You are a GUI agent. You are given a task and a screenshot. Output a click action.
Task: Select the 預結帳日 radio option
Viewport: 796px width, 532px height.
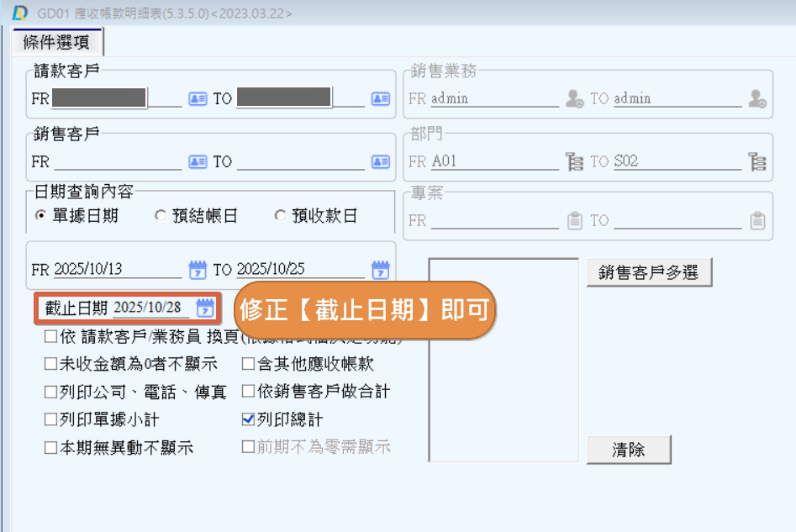(x=161, y=216)
